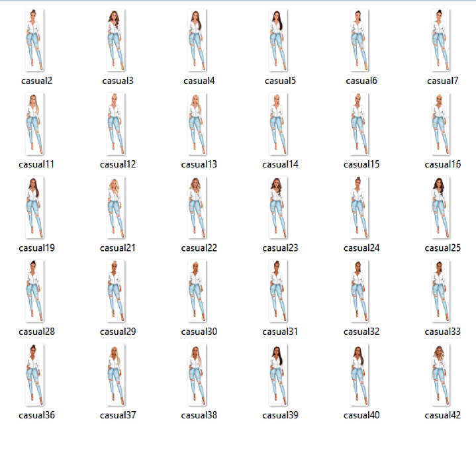Pick the casual21 image thumbnail
Image resolution: width=476 pixels, height=476 pixels.
click(x=116, y=207)
